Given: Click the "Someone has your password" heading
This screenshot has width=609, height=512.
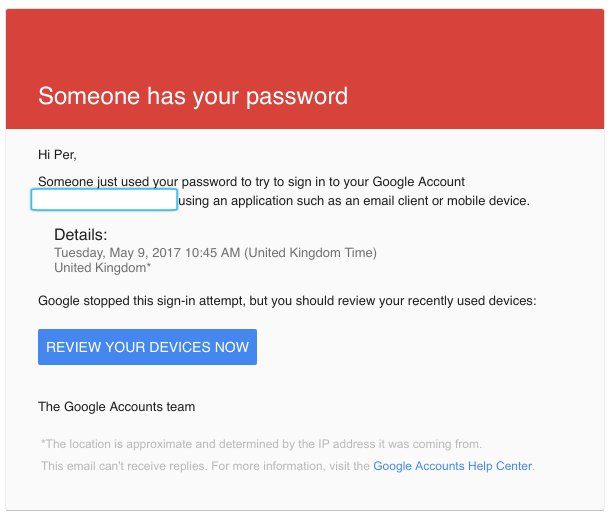Looking at the screenshot, I should coord(193,96).
